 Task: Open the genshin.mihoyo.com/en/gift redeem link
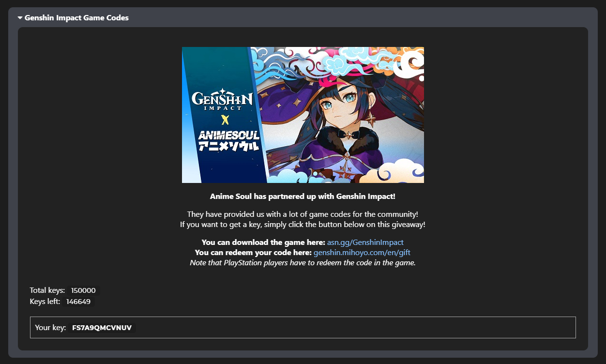coord(362,253)
